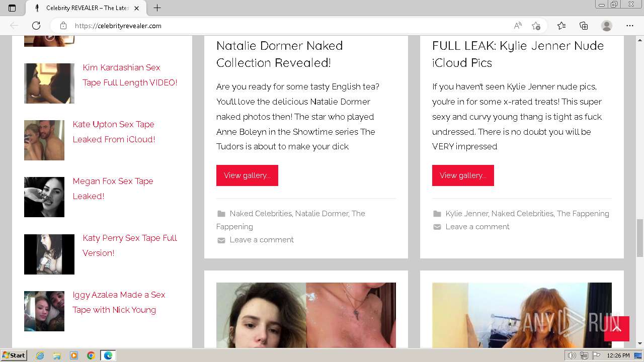Open the Kim Kardashian sidebar post link

pyautogui.click(x=130, y=75)
